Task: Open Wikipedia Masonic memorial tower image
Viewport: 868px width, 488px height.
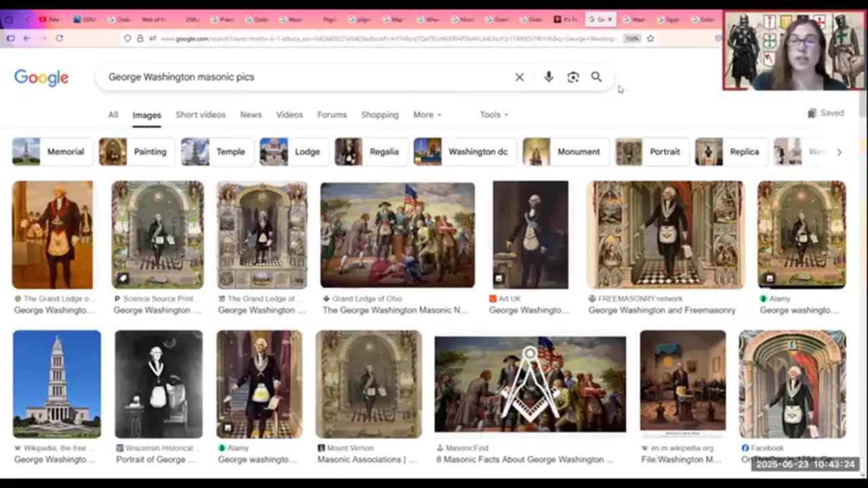Action: [x=57, y=384]
